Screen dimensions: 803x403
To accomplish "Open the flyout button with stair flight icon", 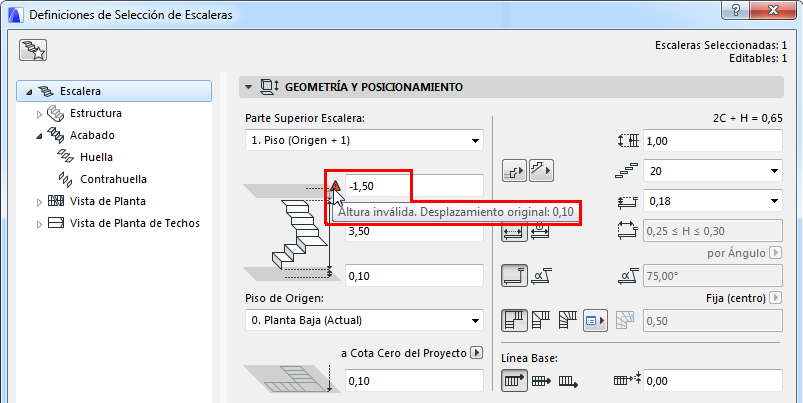I will click(x=541, y=171).
